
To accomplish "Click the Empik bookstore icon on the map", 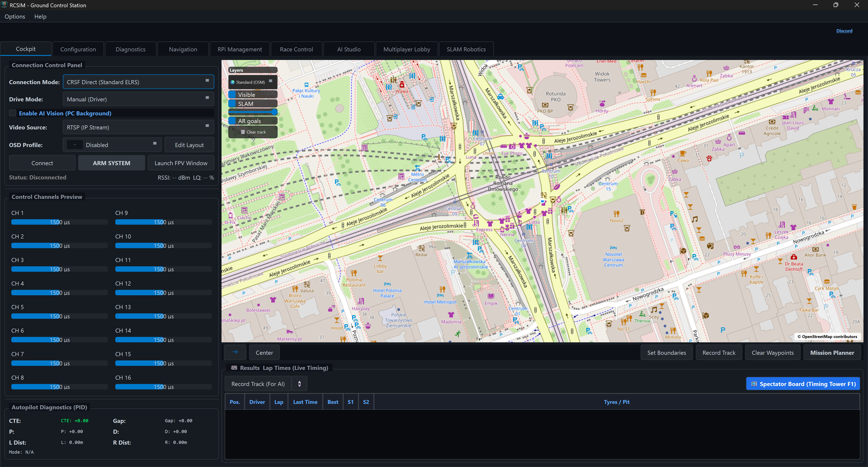I will (x=491, y=296).
